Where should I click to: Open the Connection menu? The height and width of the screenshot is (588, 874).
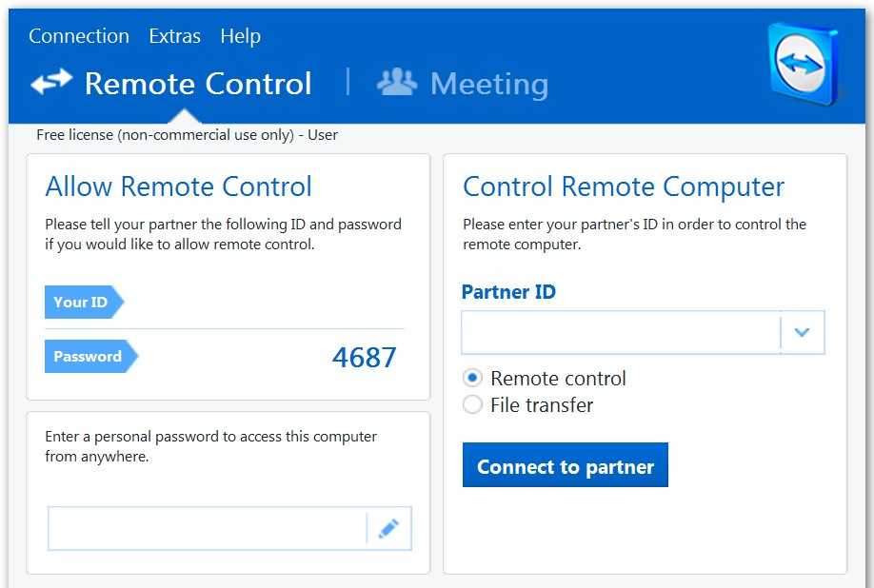[79, 36]
